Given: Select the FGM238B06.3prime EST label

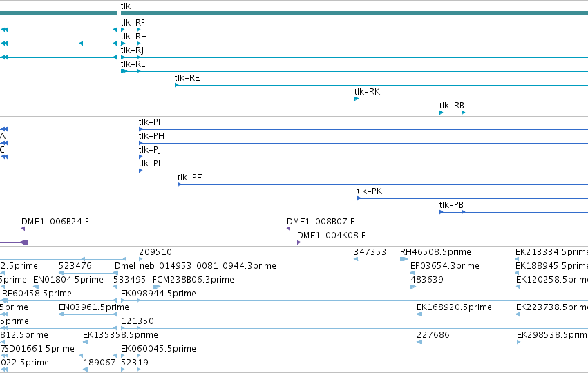Looking at the screenshot, I should point(193,280).
